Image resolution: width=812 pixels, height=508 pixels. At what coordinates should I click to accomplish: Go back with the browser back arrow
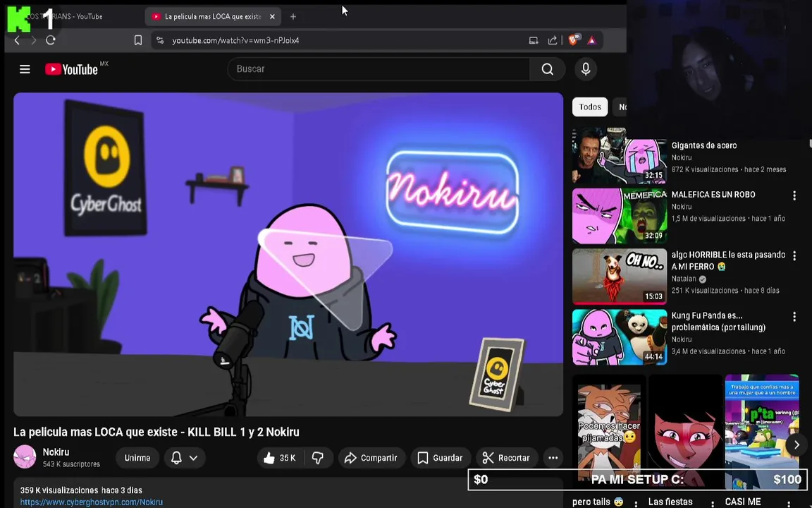point(17,40)
